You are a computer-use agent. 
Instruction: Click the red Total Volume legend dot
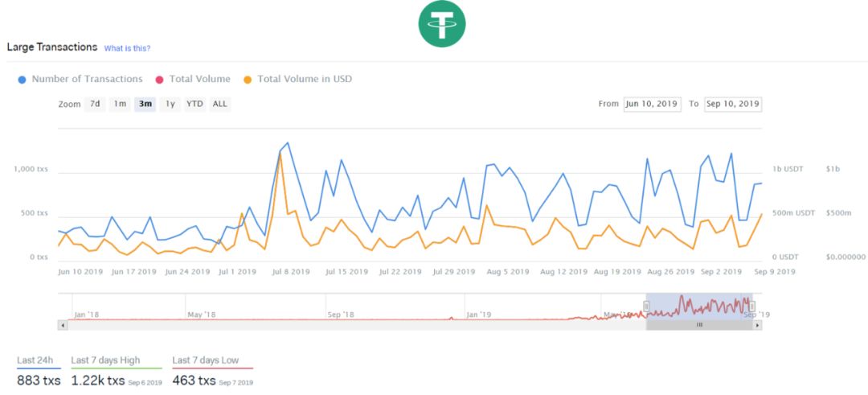159,79
